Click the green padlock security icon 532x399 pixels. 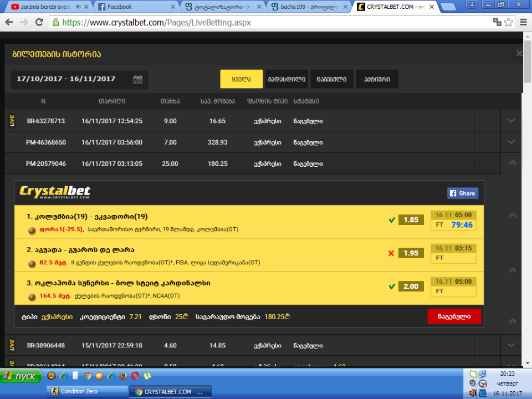(55, 22)
